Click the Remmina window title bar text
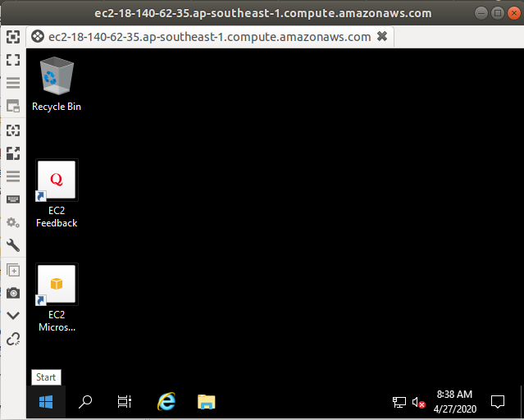 (x=263, y=13)
